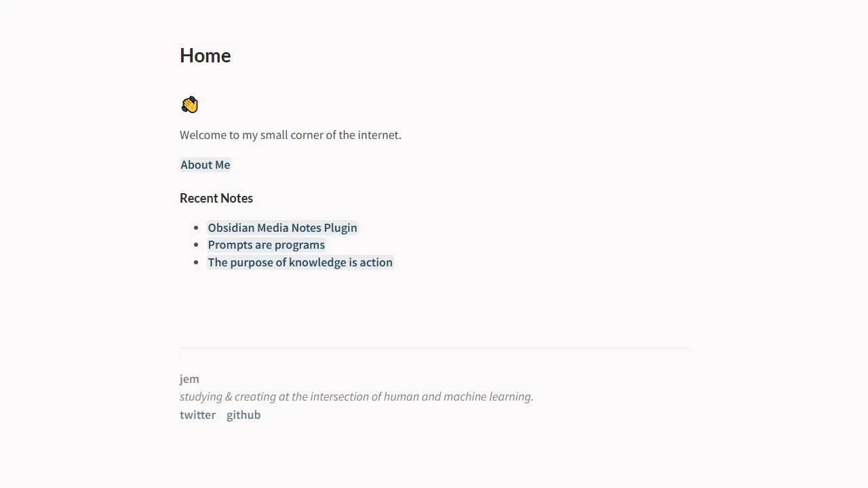Click the Home page title
The width and height of the screenshot is (868, 488).
205,56
